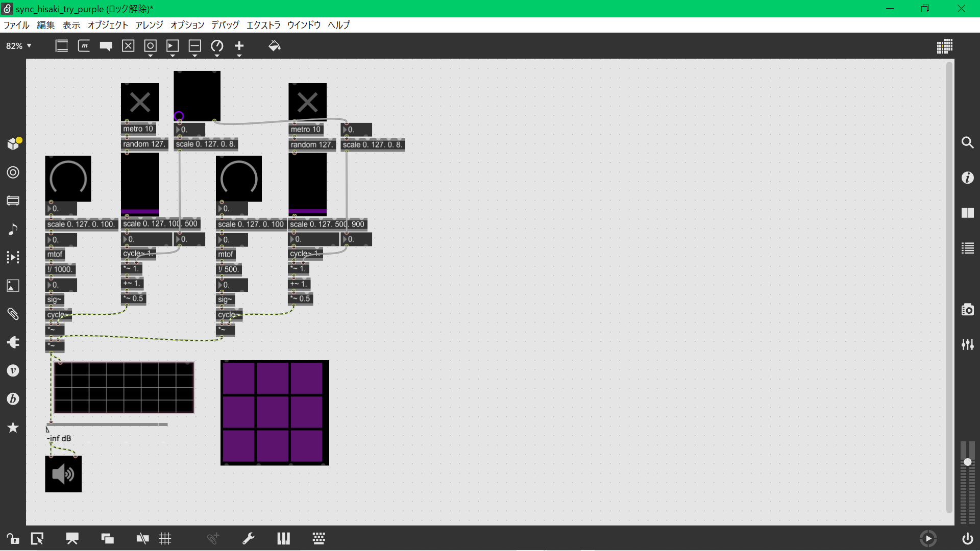Click the snapshots camera icon
This screenshot has height=551, width=980.
(x=967, y=310)
